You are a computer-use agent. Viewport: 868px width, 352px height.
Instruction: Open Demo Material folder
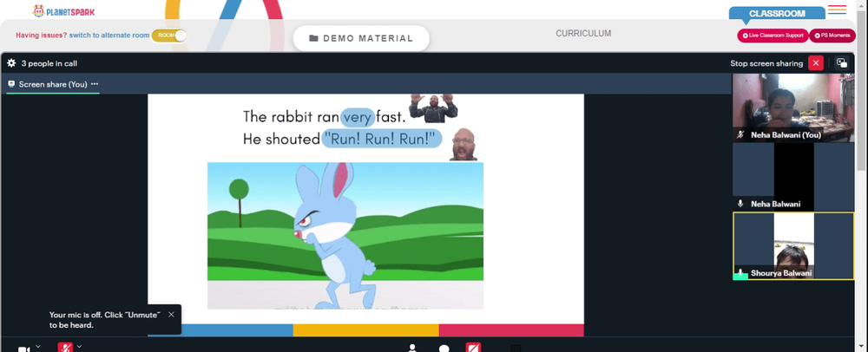click(361, 38)
